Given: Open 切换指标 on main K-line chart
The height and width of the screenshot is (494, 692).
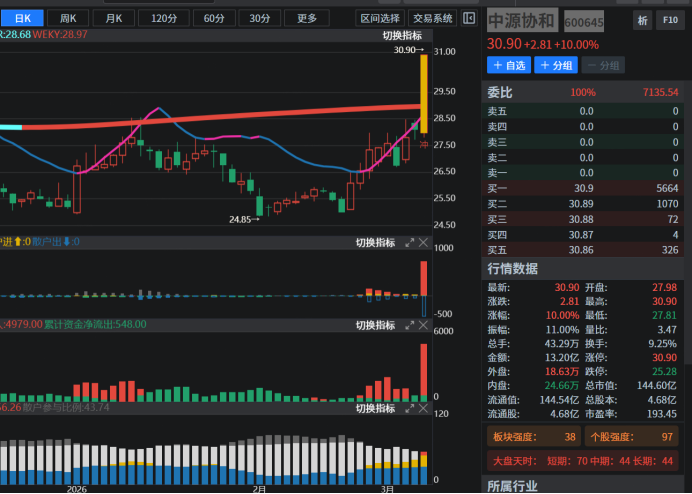Looking at the screenshot, I should point(402,35).
